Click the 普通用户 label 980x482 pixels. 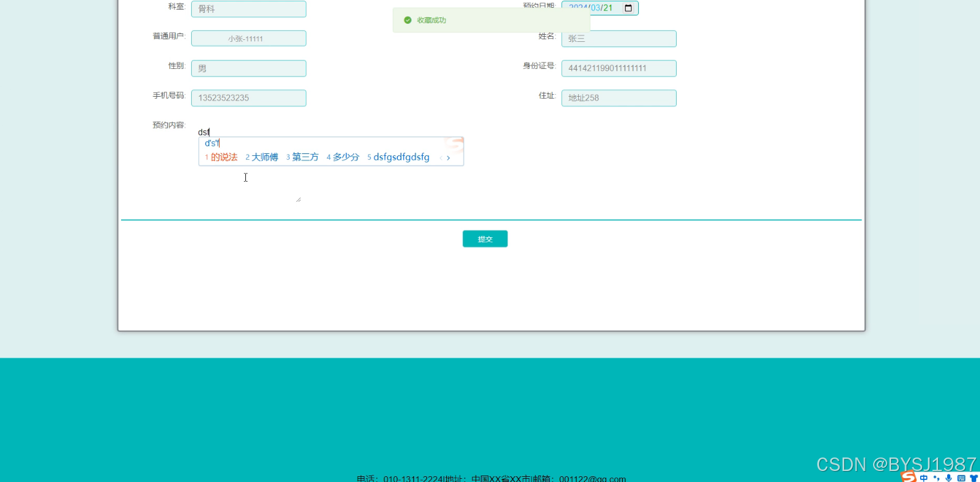pyautogui.click(x=169, y=36)
